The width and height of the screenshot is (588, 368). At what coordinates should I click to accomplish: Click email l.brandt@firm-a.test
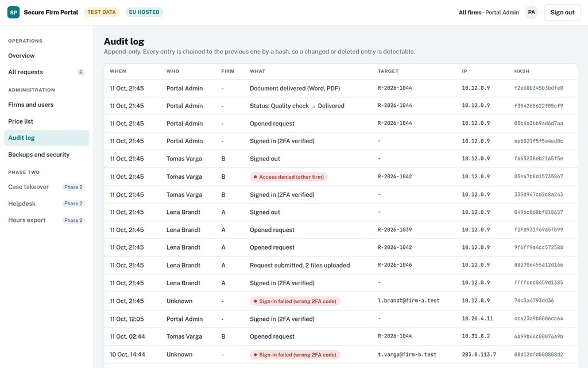[x=408, y=300]
